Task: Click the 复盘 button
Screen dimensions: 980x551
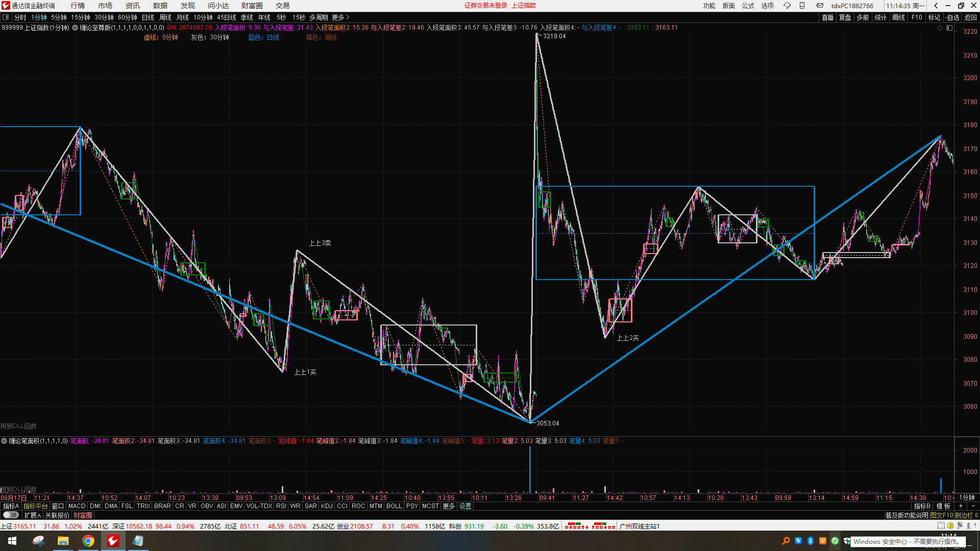Action: click(845, 17)
